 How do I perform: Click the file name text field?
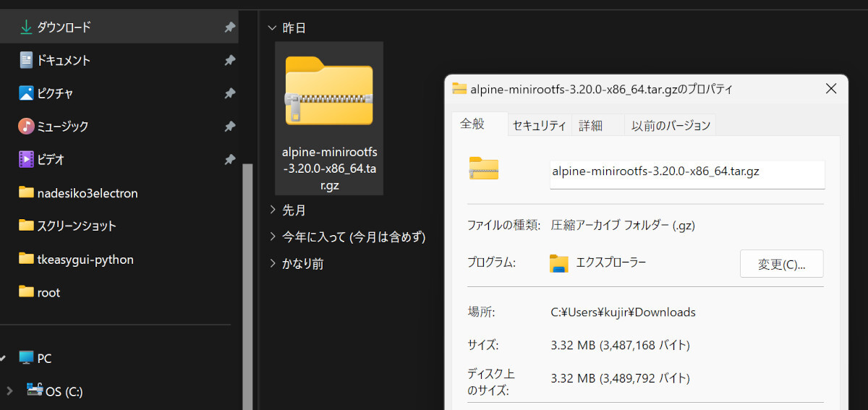[686, 173]
